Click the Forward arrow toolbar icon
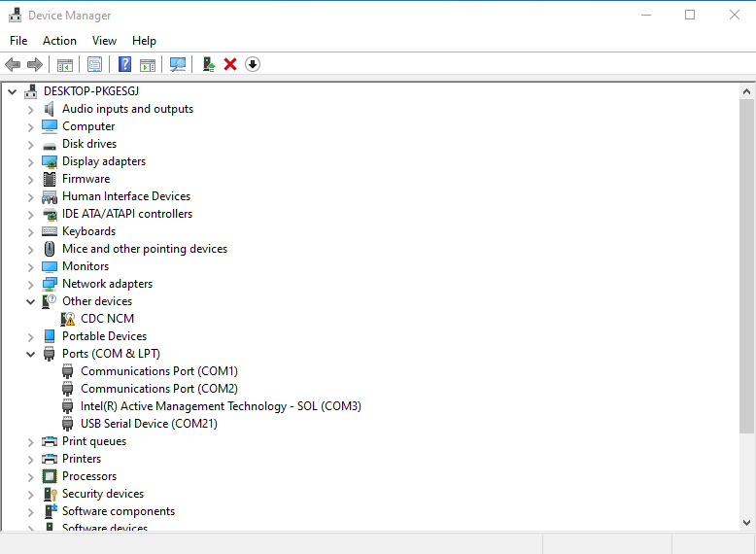756x554 pixels. point(35,64)
